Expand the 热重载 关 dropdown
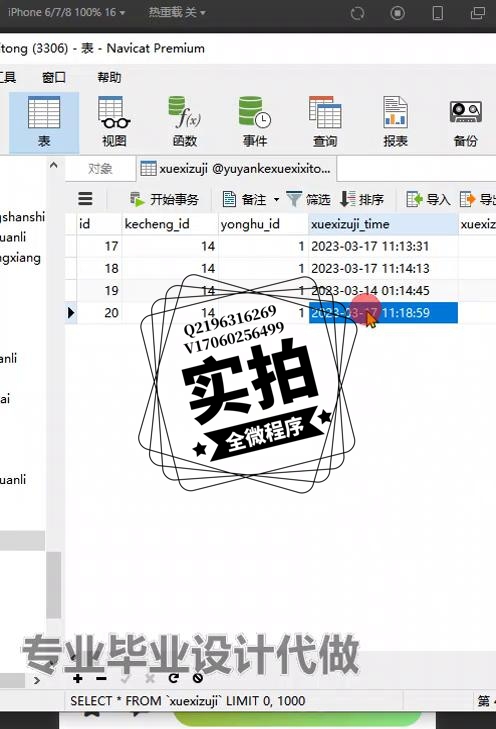The image size is (496, 729). [x=177, y=13]
